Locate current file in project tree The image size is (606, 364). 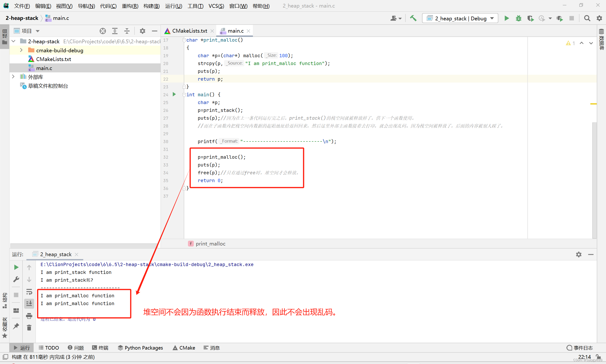click(103, 31)
